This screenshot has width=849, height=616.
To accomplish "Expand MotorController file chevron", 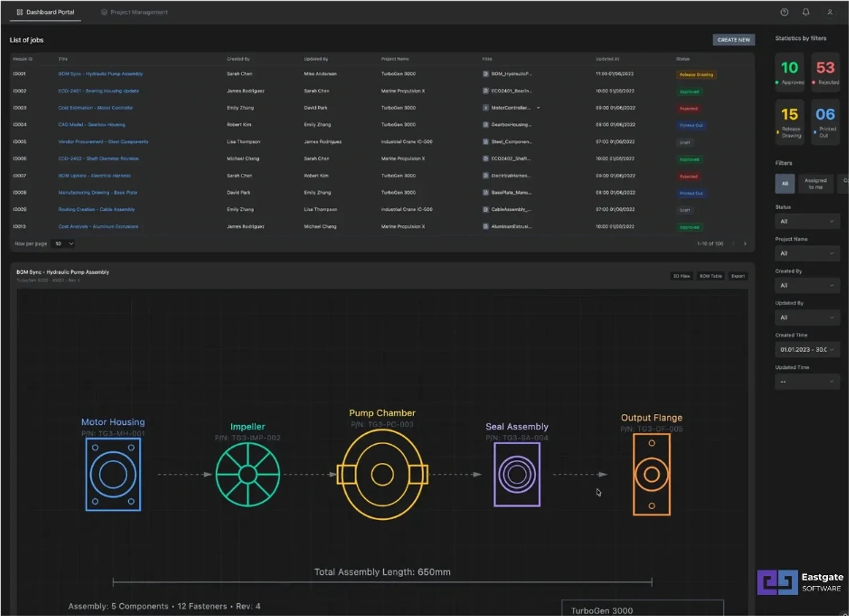I will coord(538,108).
